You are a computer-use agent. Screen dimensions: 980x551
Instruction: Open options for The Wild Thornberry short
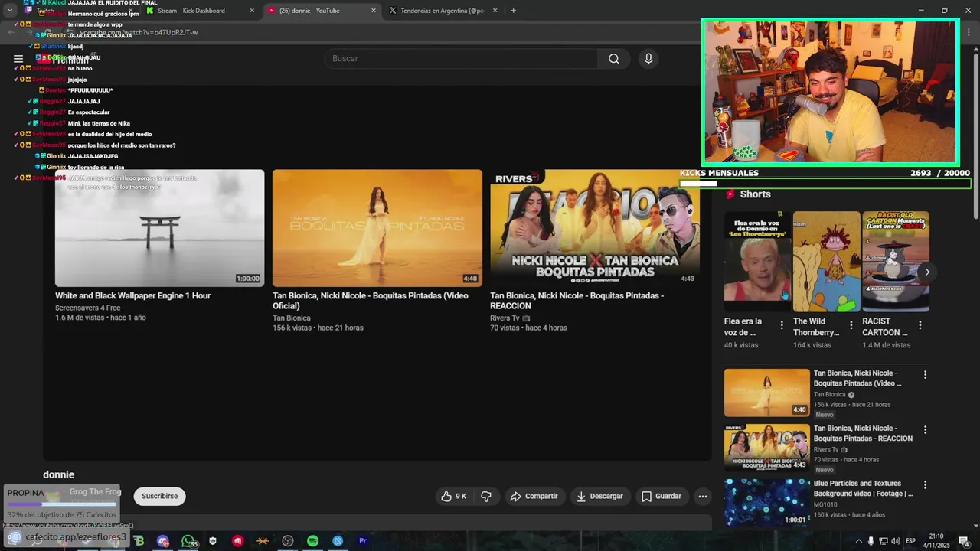point(851,325)
